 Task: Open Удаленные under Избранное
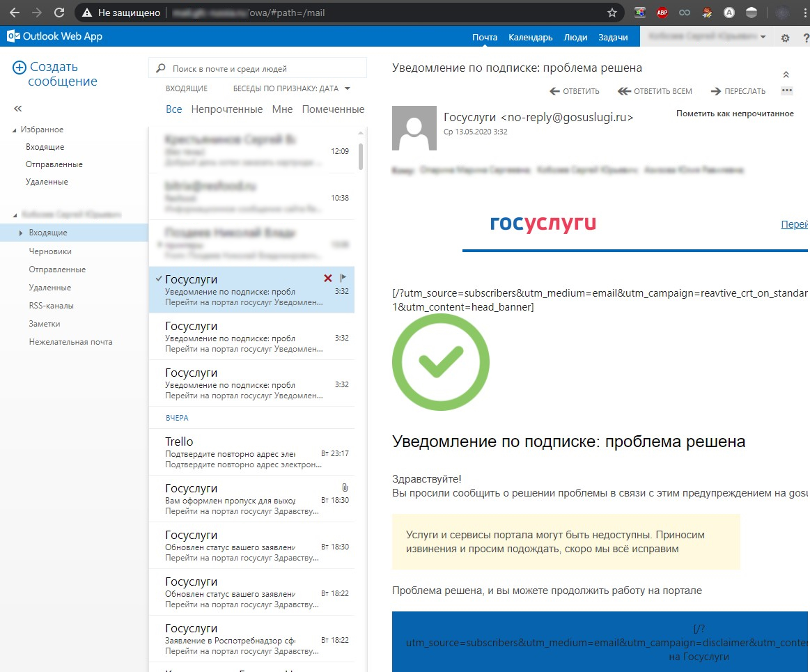click(47, 182)
